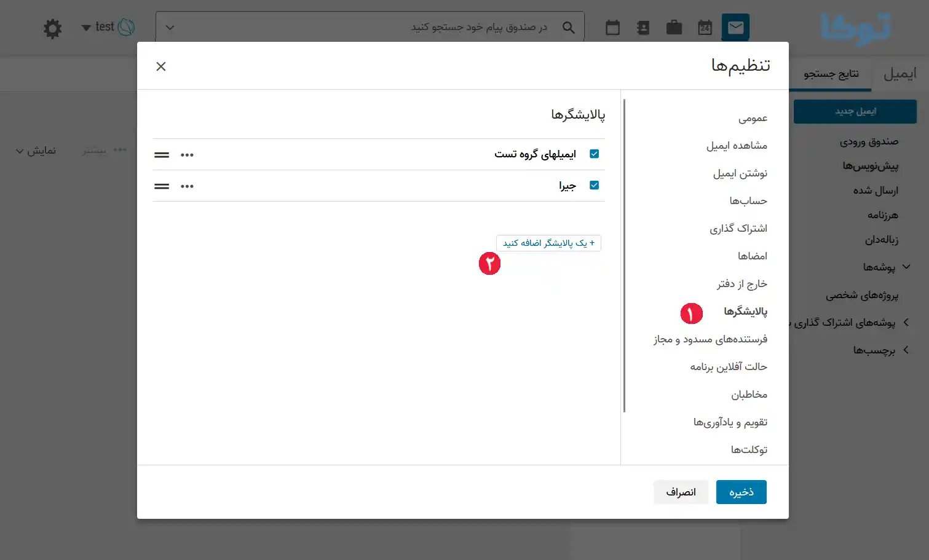
Task: Expand the پوشه‌های اشتراک گذاری section
Action: point(906,322)
